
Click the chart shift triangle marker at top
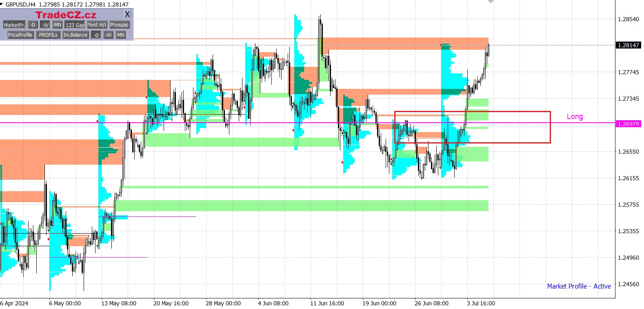point(491,2)
